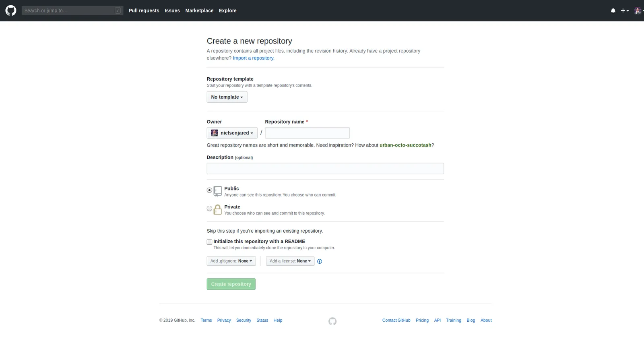This screenshot has width=644, height=339.
Task: Open Explore
Action: (228, 10)
